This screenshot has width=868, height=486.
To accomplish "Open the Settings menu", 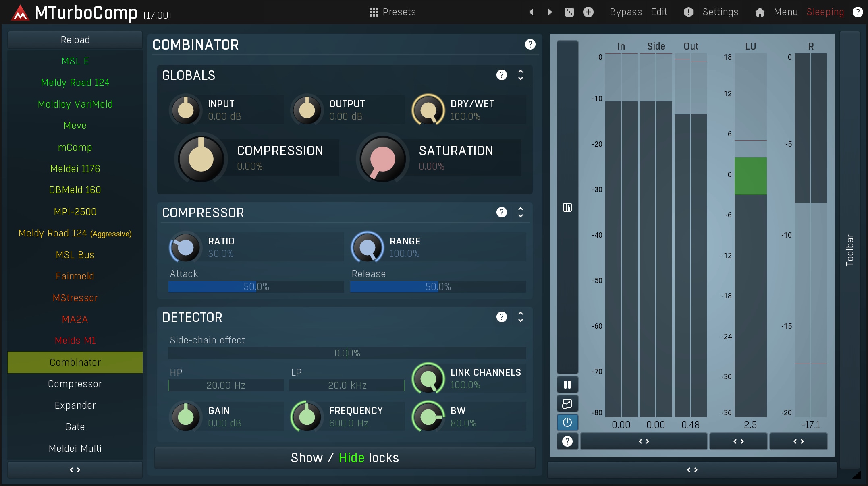I will (720, 12).
